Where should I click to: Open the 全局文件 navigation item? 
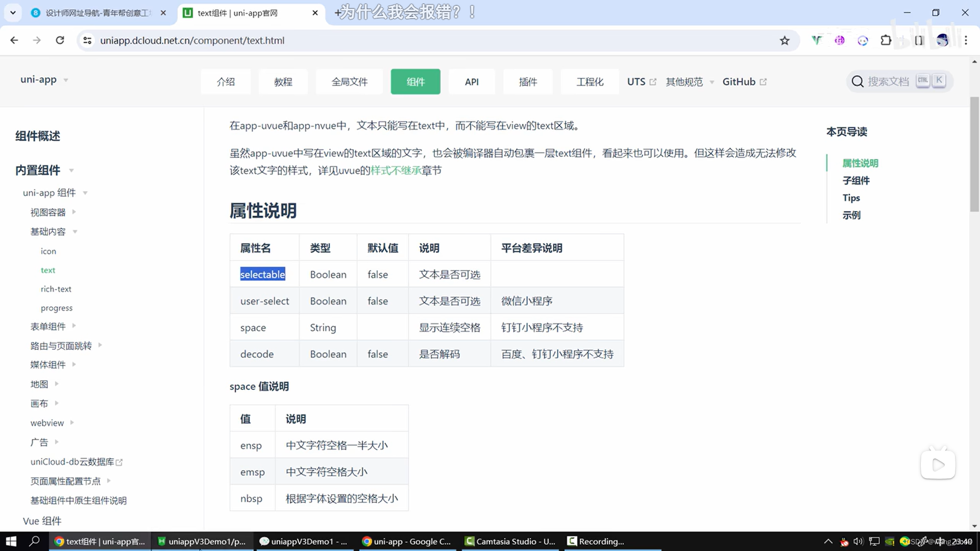pos(350,82)
